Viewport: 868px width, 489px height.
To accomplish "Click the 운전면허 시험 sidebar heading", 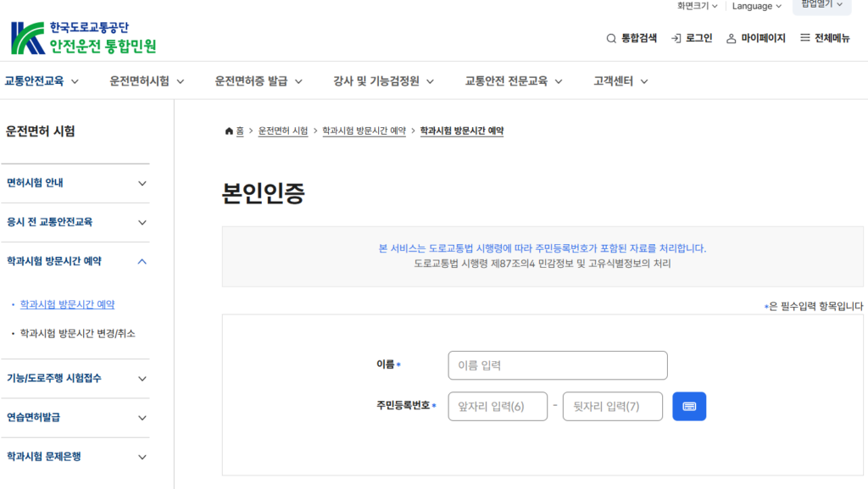I will [x=41, y=131].
